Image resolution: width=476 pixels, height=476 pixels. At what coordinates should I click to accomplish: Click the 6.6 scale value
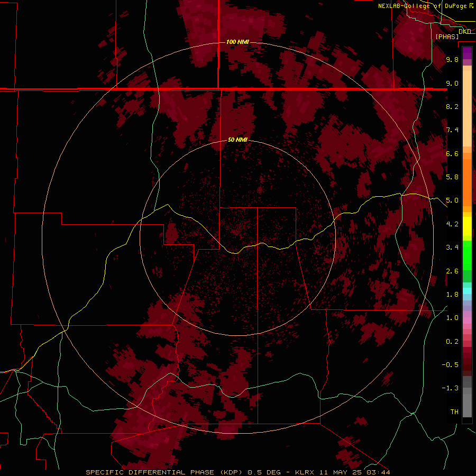pyautogui.click(x=452, y=153)
